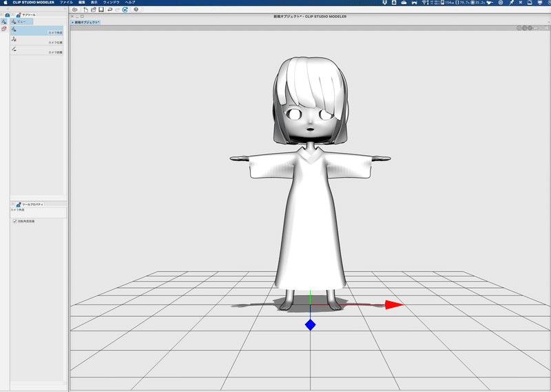The image size is (551, 392).
Task: Undo the last action from toolbar
Action: pos(110,10)
